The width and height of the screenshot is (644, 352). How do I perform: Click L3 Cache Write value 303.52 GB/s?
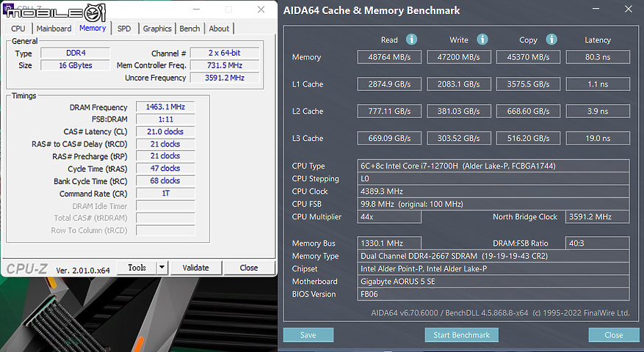tap(459, 139)
